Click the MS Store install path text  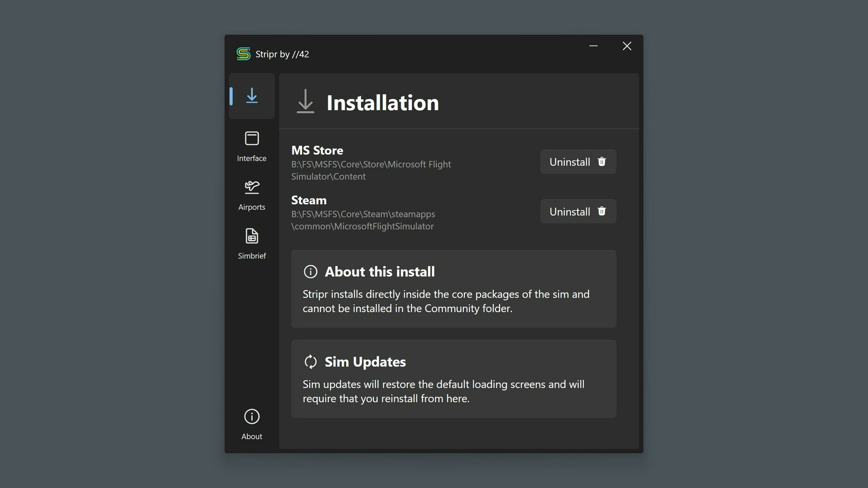click(371, 170)
